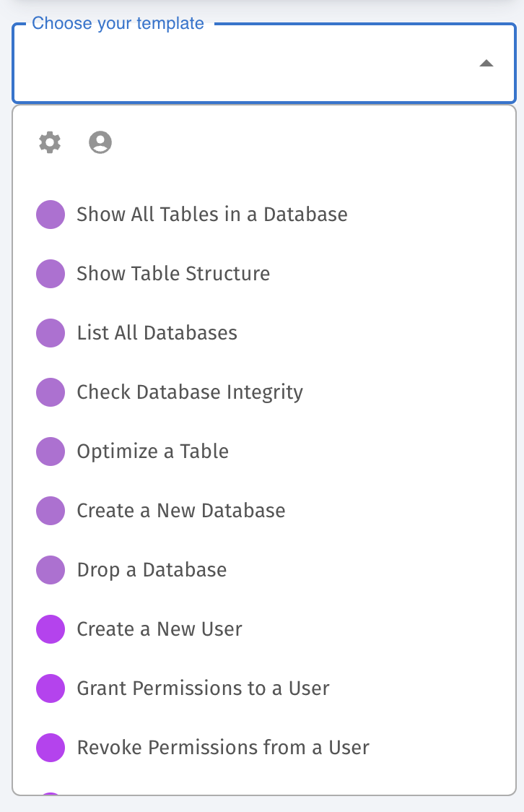The height and width of the screenshot is (812, 524).
Task: Select Optimize a Table option
Action: pos(264,451)
